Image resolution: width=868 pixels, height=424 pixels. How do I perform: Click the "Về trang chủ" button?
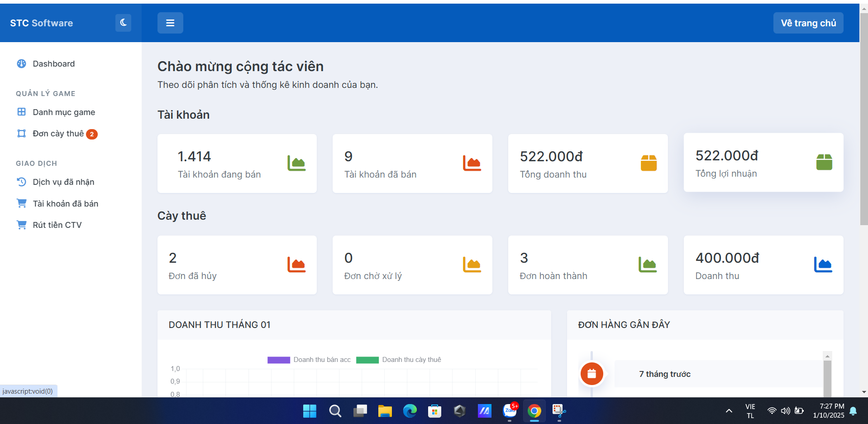pos(808,23)
